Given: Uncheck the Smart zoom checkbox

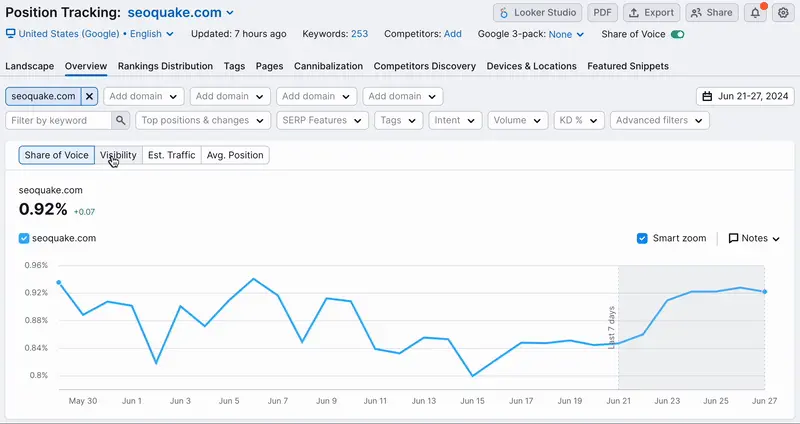Looking at the screenshot, I should pos(642,239).
